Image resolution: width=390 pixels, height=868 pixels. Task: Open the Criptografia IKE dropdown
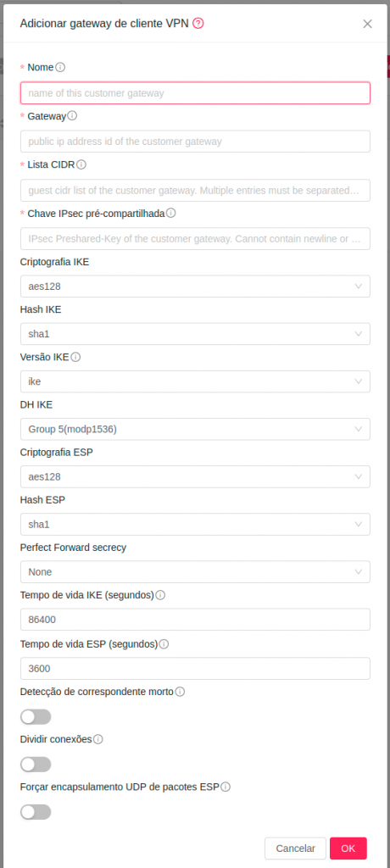click(x=195, y=287)
